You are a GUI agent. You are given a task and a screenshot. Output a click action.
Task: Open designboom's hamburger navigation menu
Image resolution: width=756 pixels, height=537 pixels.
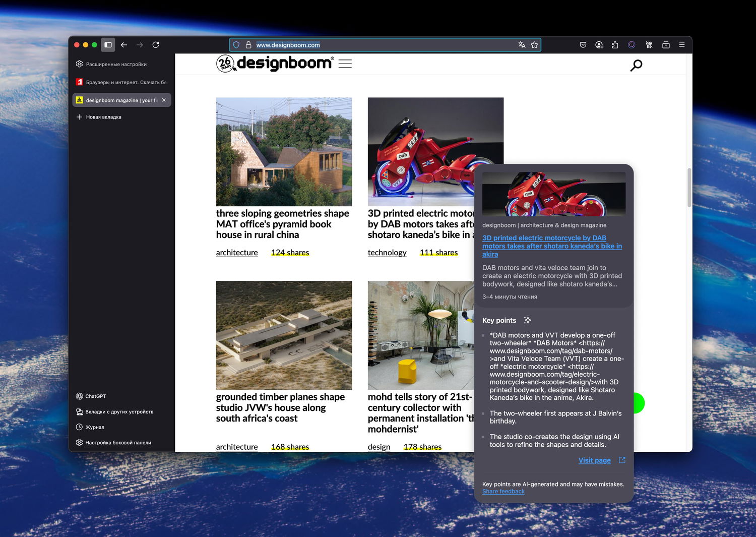[345, 64]
